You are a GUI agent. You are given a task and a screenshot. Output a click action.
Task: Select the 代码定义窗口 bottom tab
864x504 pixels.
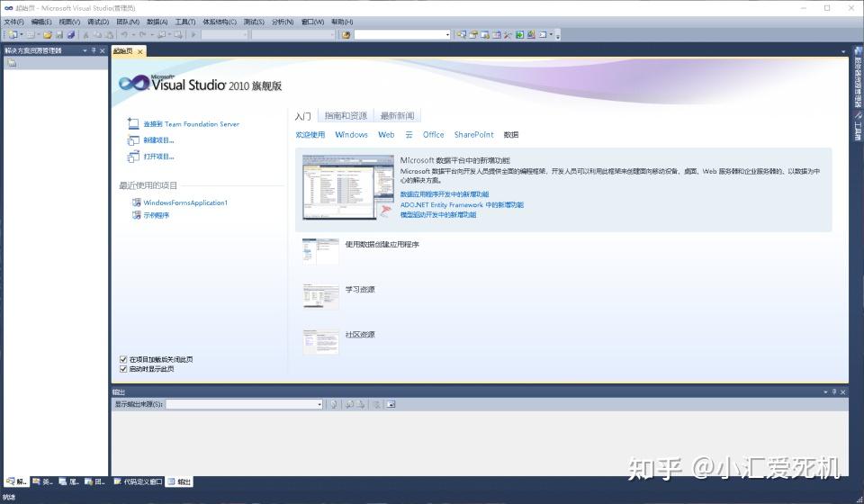point(139,481)
